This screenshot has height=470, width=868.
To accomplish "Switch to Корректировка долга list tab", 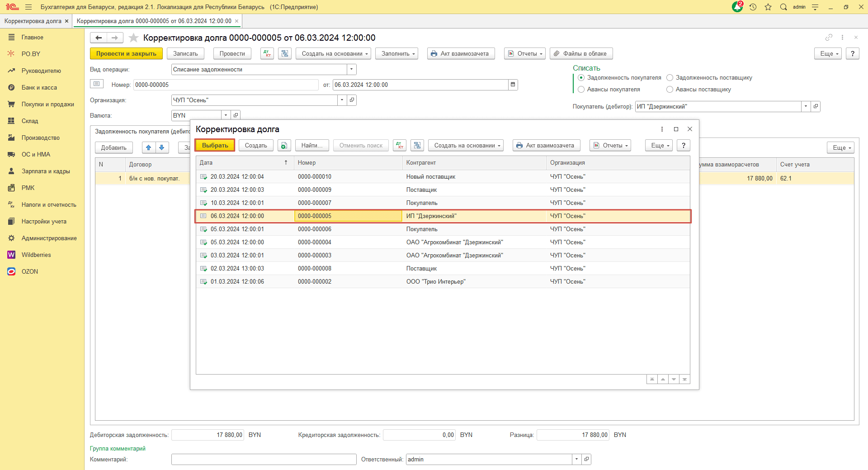I will (33, 21).
